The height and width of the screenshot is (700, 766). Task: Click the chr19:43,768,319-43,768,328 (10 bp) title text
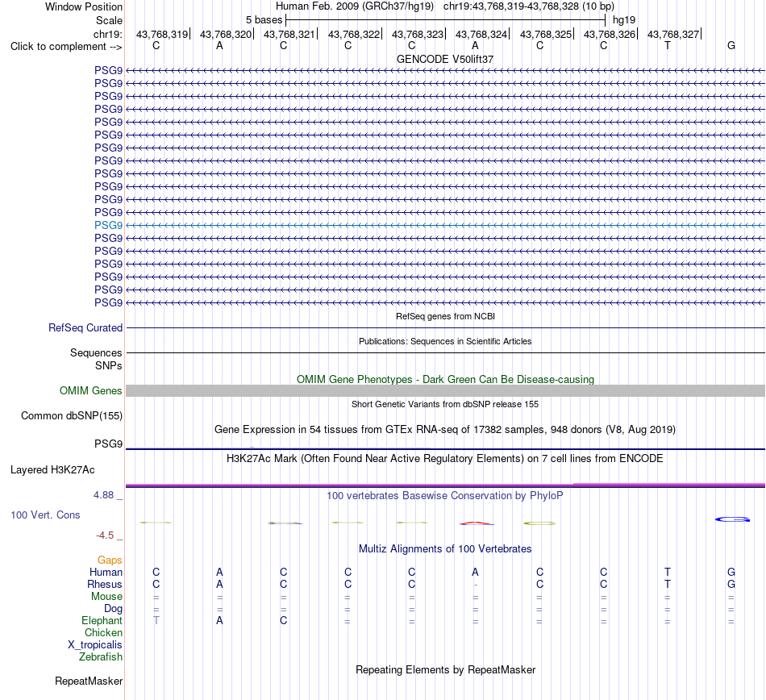[529, 6]
